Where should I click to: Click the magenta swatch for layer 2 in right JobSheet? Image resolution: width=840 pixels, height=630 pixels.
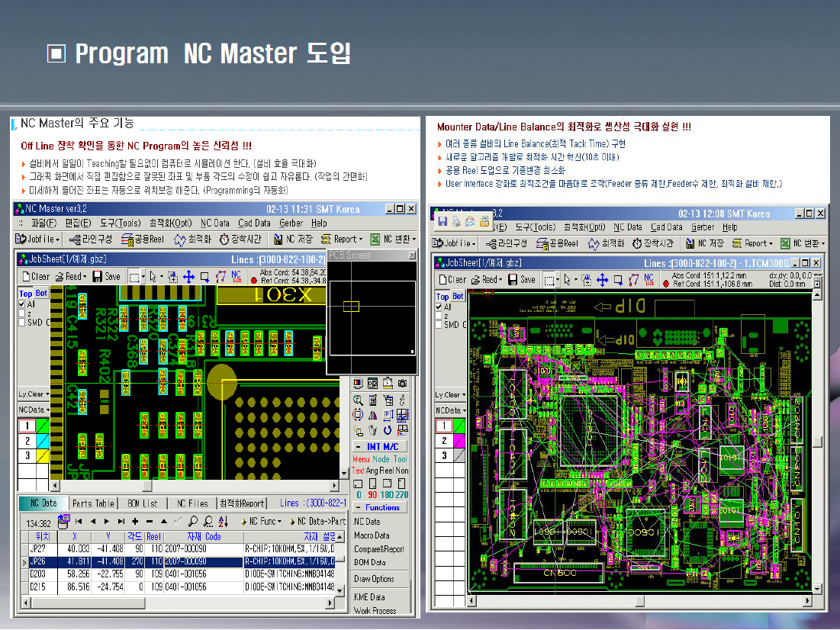pos(459,440)
